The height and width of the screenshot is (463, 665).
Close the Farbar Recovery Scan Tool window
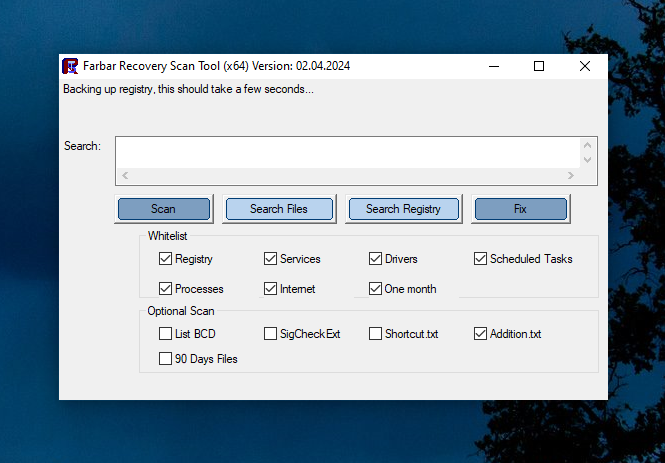coord(585,66)
